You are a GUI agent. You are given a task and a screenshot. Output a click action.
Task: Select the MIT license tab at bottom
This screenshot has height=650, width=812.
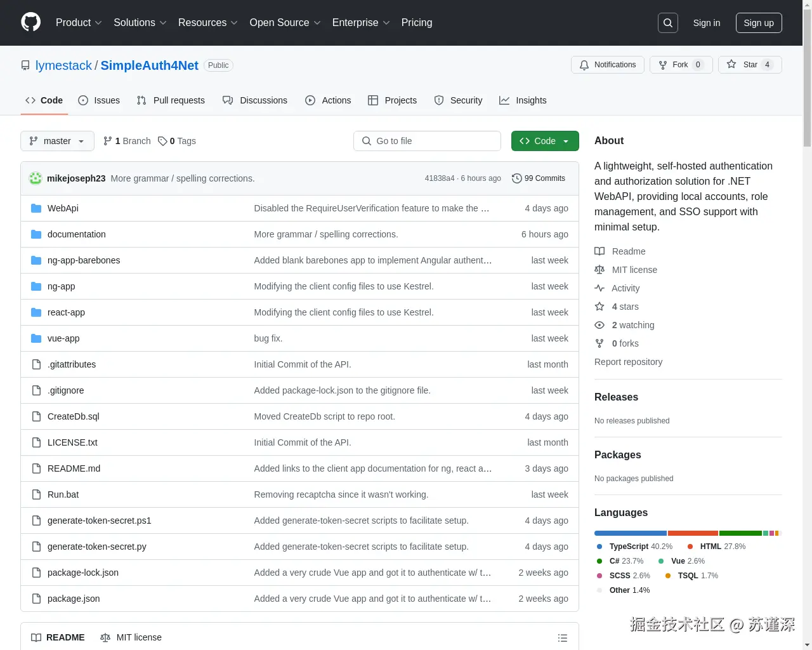coord(131,637)
